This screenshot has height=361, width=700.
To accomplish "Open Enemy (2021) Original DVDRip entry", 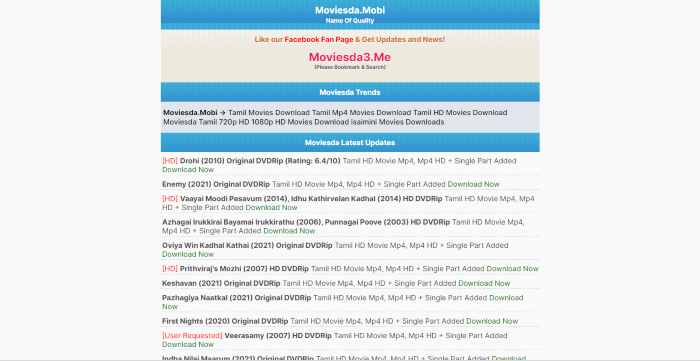I will coord(216,184).
